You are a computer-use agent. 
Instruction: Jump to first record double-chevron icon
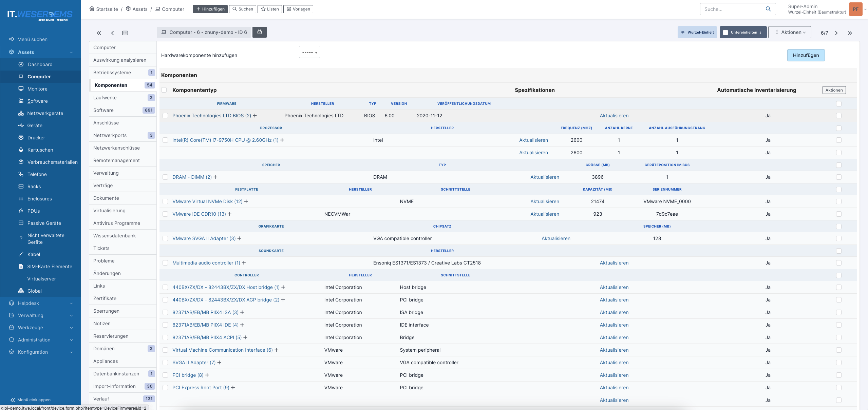[99, 33]
